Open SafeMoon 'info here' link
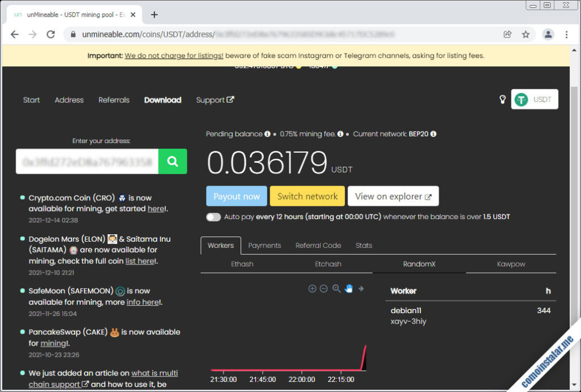Screen dimensions: 581x392 click(142, 302)
